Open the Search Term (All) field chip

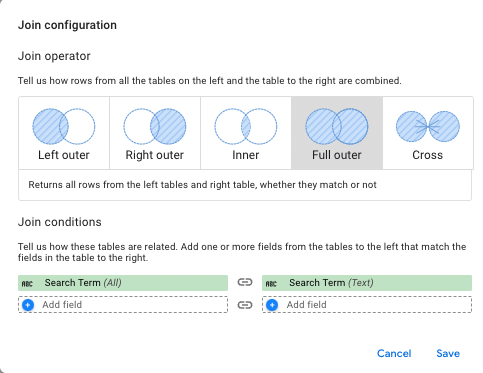click(123, 283)
